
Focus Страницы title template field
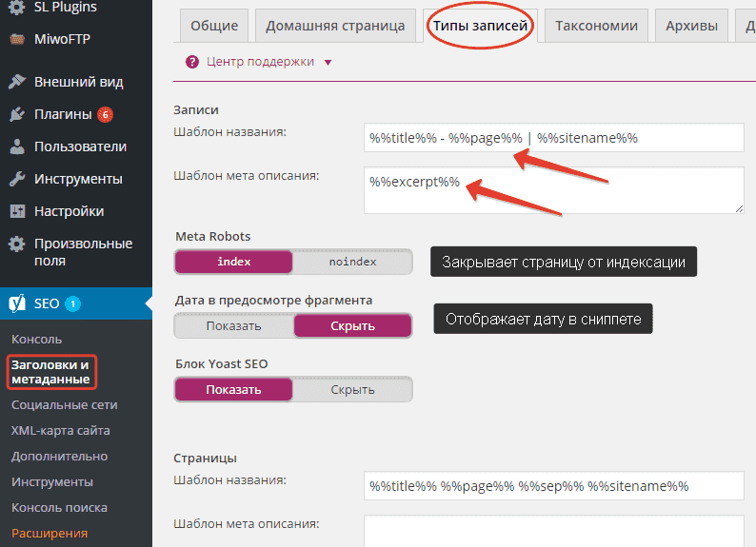click(554, 486)
